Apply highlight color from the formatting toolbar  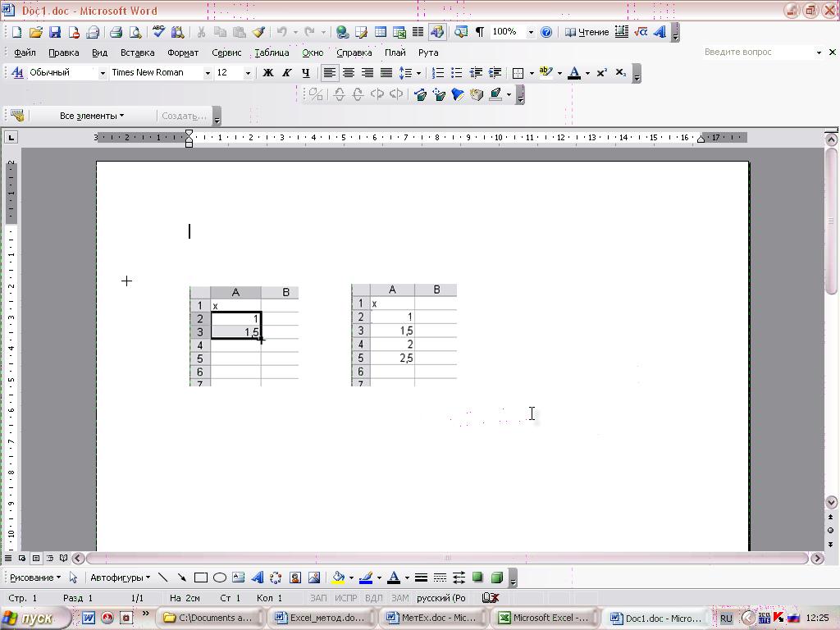coord(546,73)
